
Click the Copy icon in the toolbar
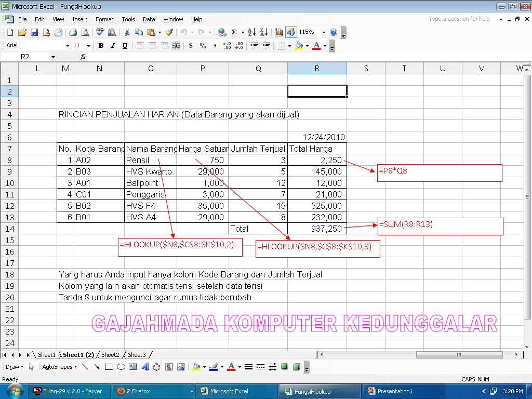139,32
